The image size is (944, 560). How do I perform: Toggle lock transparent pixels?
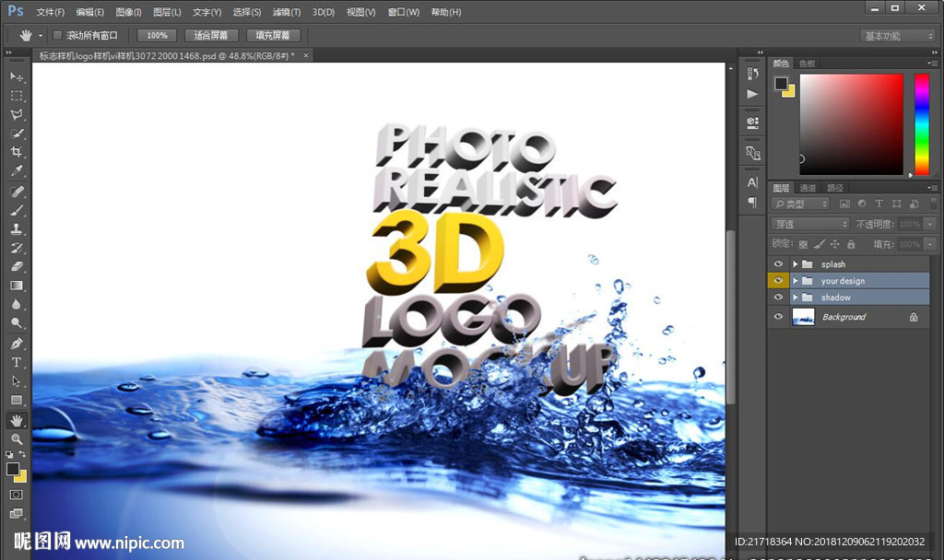(x=803, y=244)
